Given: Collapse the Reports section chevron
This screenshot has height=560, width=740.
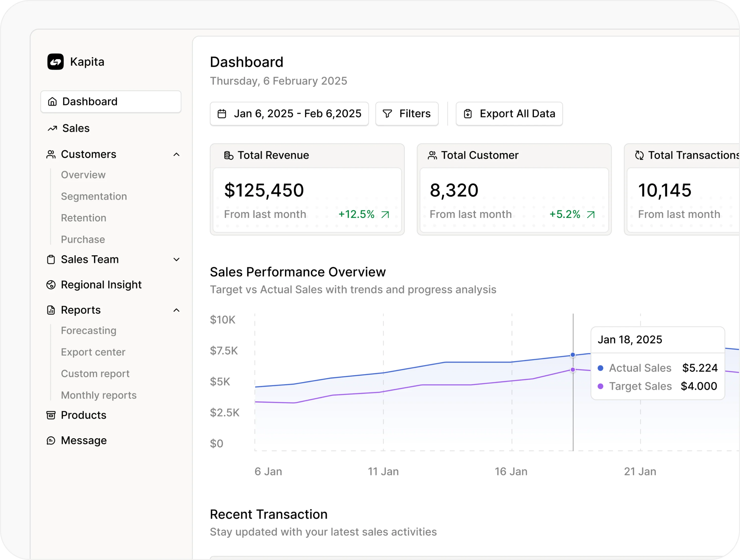Looking at the screenshot, I should [x=176, y=310].
